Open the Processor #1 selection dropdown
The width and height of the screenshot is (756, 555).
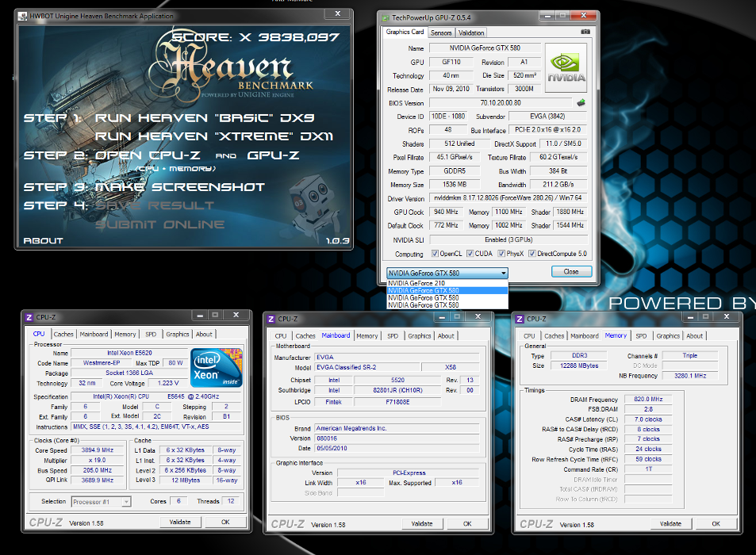(101, 502)
